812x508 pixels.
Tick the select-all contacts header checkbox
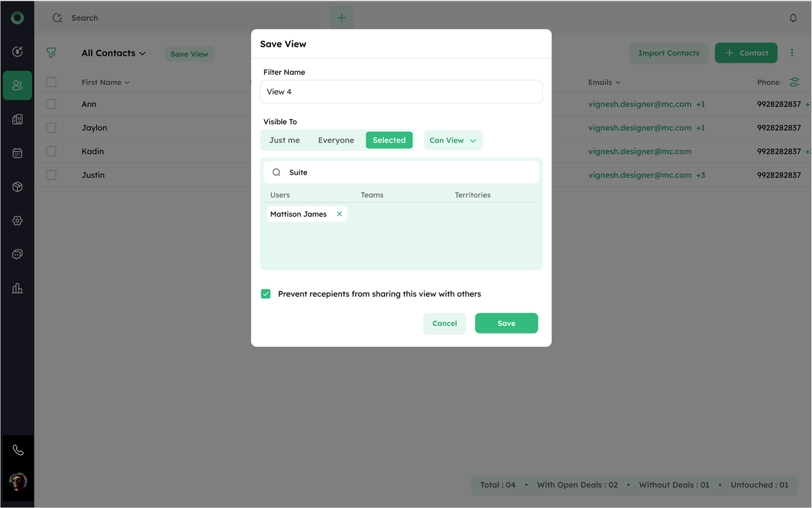click(x=51, y=82)
